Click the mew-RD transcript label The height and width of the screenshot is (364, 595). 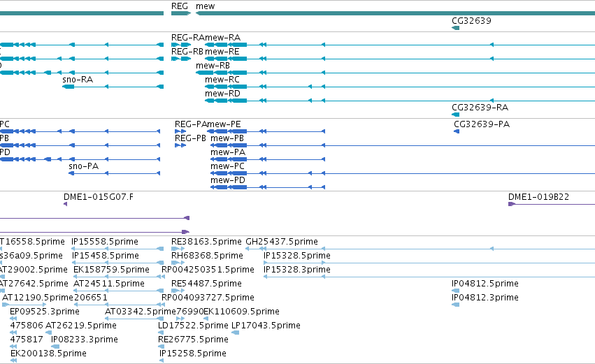click(223, 94)
